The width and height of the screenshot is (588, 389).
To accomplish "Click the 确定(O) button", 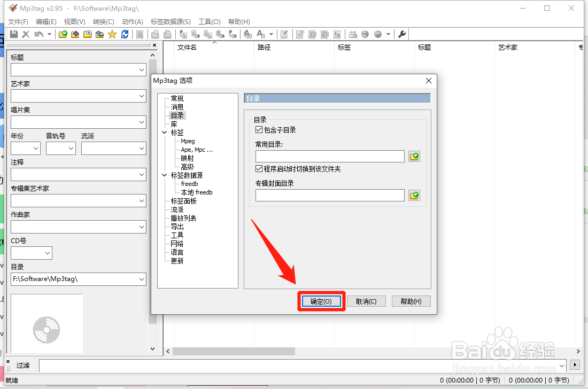I will click(x=321, y=301).
